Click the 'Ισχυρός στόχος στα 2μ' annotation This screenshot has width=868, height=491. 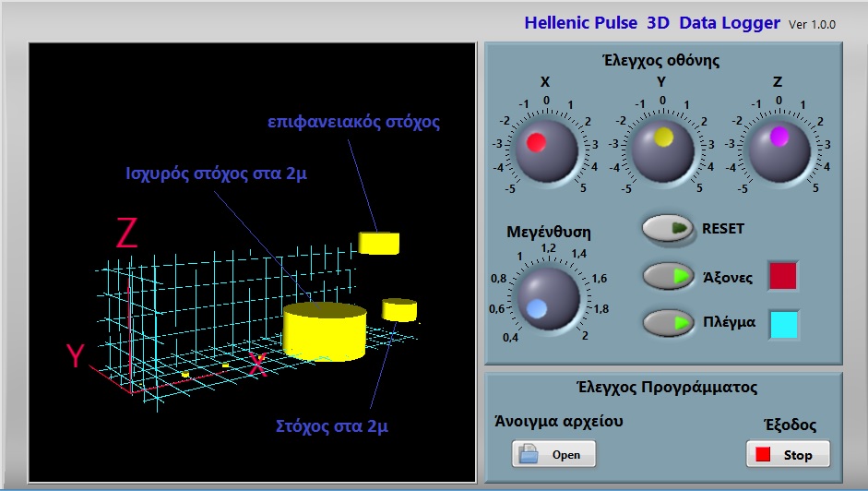(x=217, y=175)
